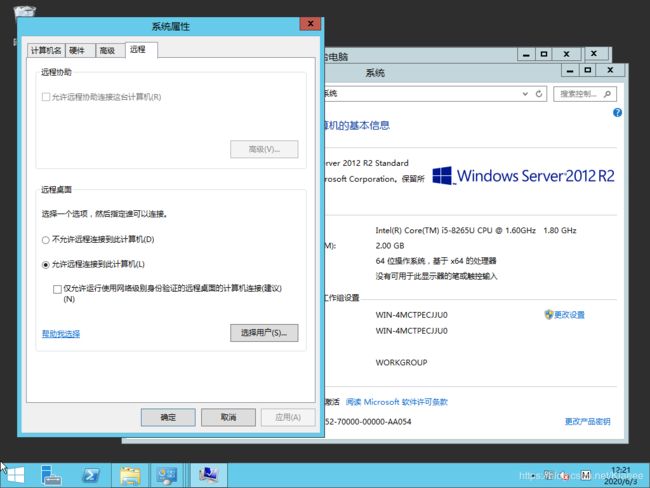Launch Server Manager from the taskbar
Screen dimensions: 650x488
[51, 475]
